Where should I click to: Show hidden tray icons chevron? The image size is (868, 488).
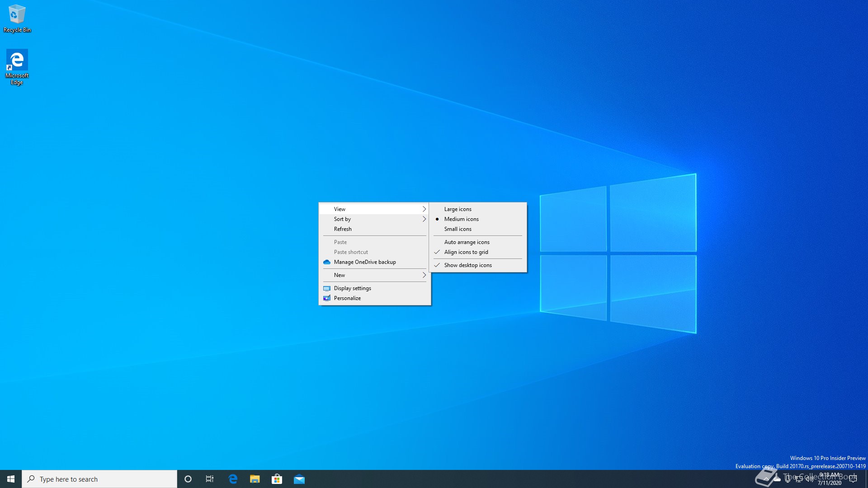tap(766, 479)
